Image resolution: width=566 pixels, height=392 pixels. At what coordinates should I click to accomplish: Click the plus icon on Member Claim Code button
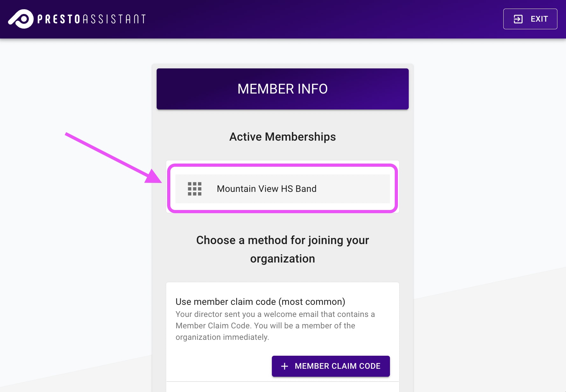click(284, 366)
